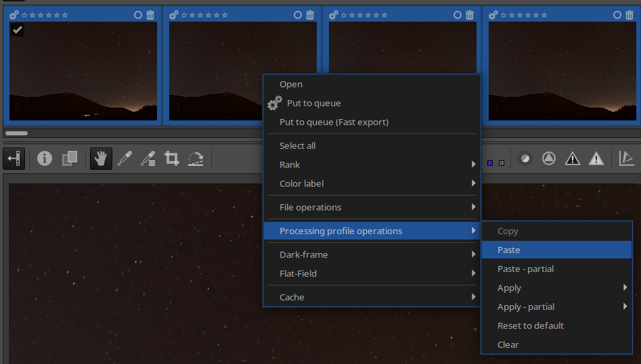Choose Paste in the profile submenu

point(557,250)
